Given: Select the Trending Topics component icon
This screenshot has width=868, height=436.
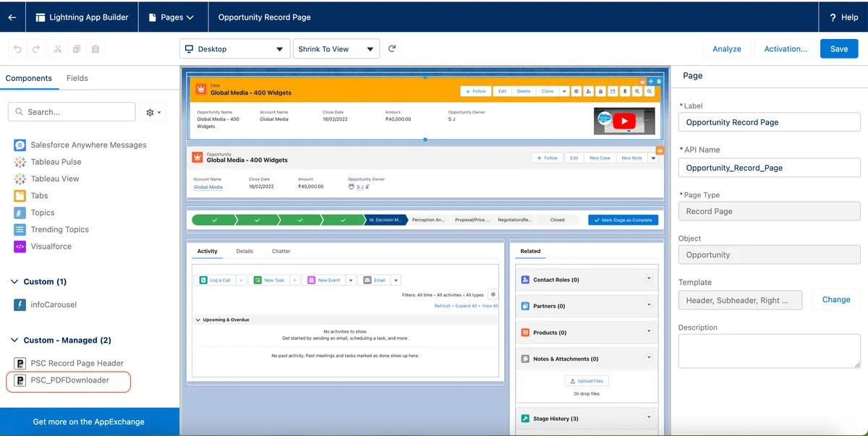Looking at the screenshot, I should tap(20, 229).
